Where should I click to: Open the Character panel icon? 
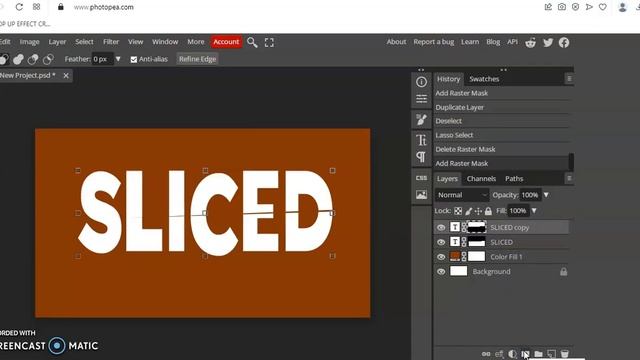[421, 140]
